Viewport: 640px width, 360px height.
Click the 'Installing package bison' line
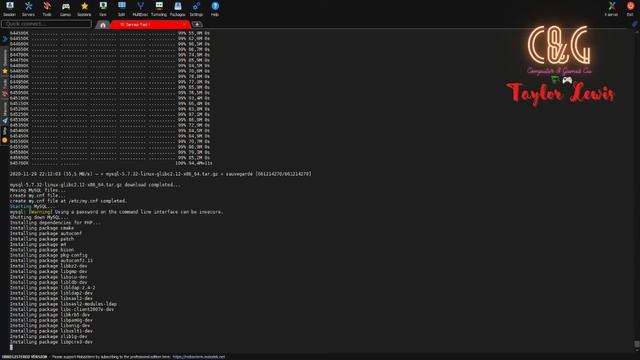point(42,250)
